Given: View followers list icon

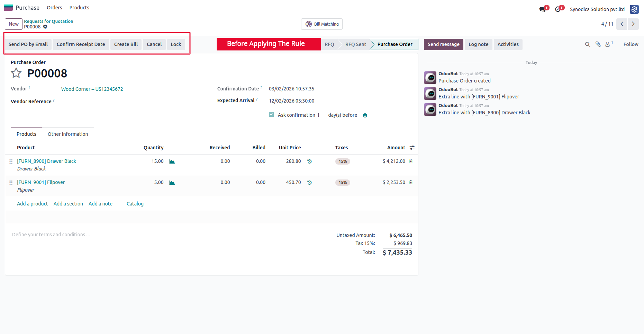Looking at the screenshot, I should pos(609,44).
